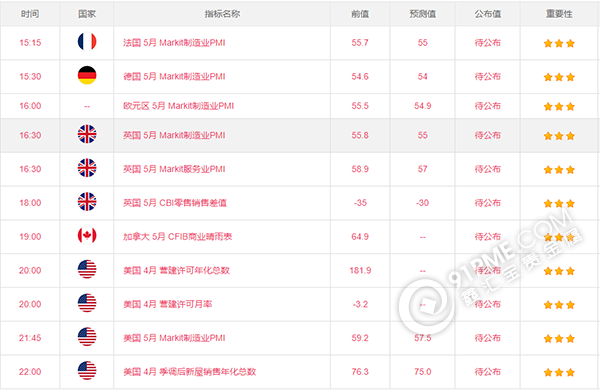
Task: Click the previous value 54.6
Action: pos(360,77)
